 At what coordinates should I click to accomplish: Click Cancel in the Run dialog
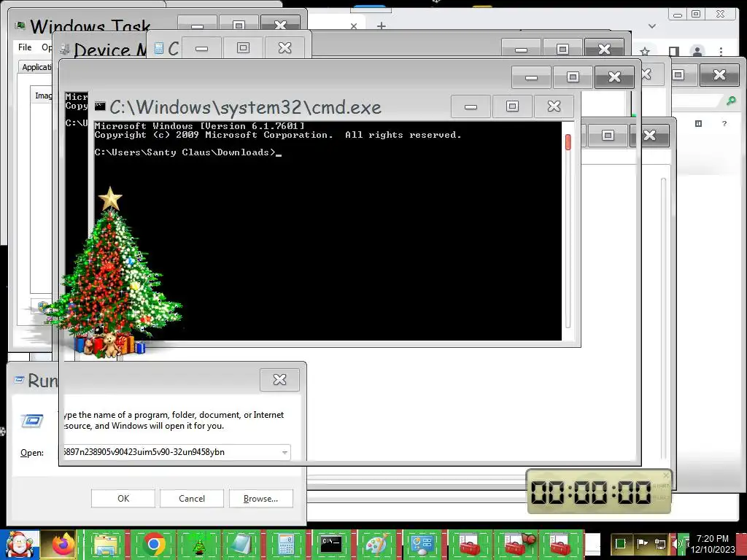(192, 499)
